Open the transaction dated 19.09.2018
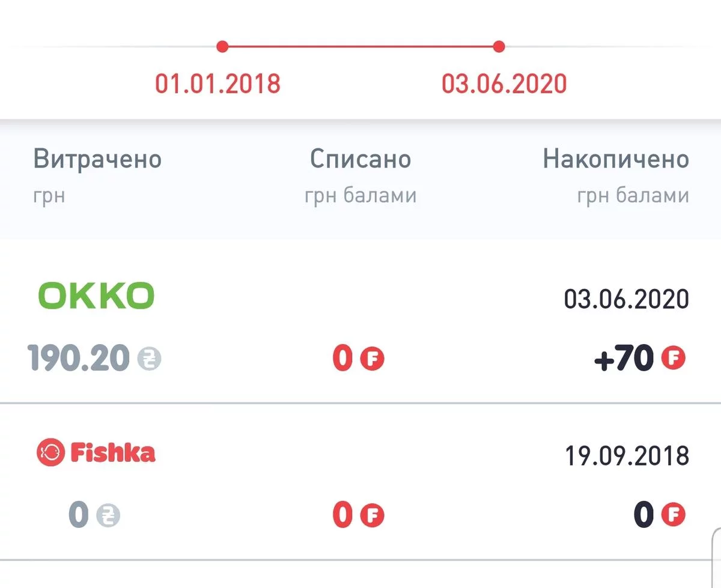 [x=626, y=456]
